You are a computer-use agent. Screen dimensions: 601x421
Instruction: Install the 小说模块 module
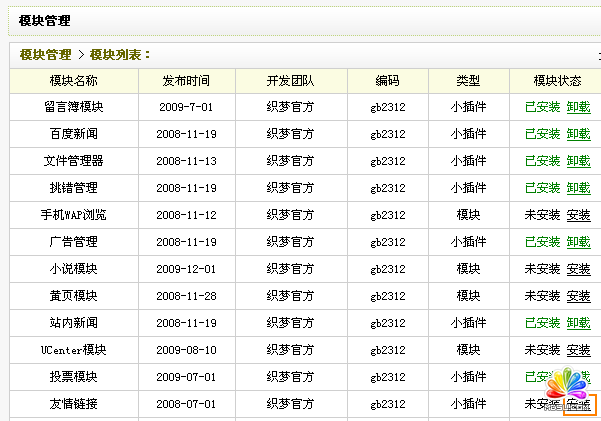point(578,269)
